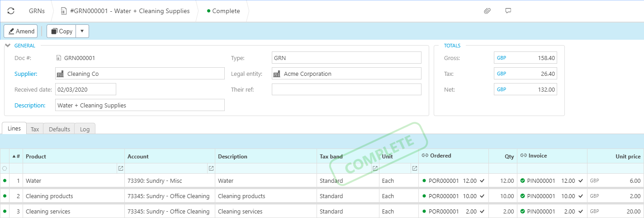Viewport: 644px width, 218px height.
Task: Select the 73390: Sundry - Misc account cell
Action: tap(170, 181)
